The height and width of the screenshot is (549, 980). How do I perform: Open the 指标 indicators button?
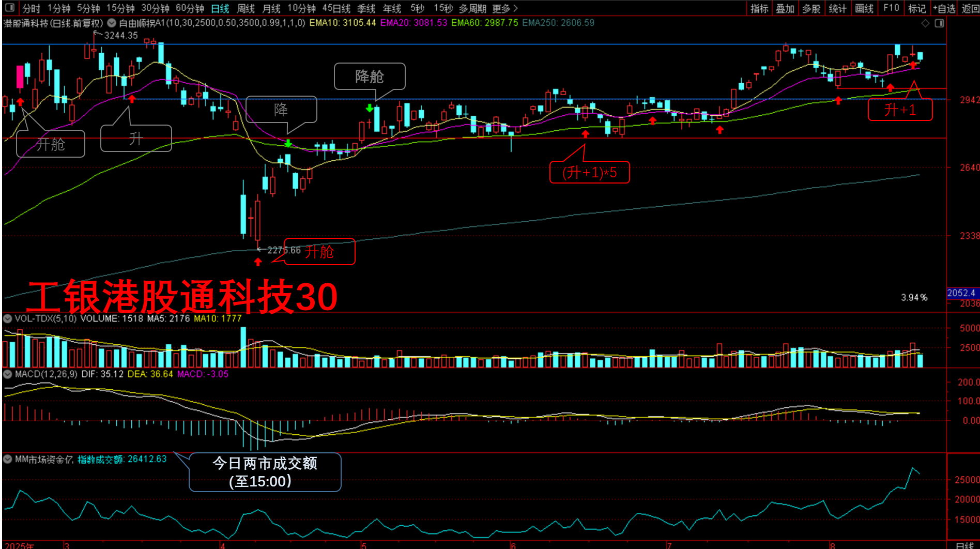click(x=759, y=8)
